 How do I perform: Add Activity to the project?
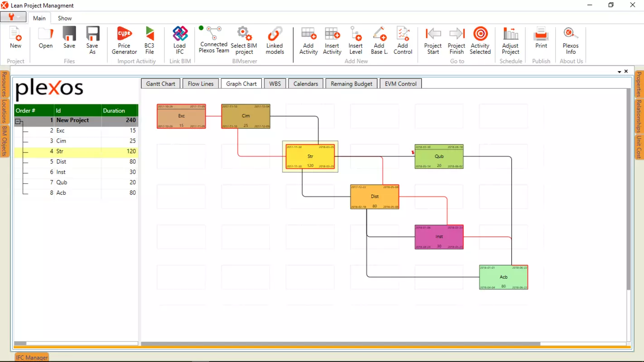pyautogui.click(x=308, y=41)
